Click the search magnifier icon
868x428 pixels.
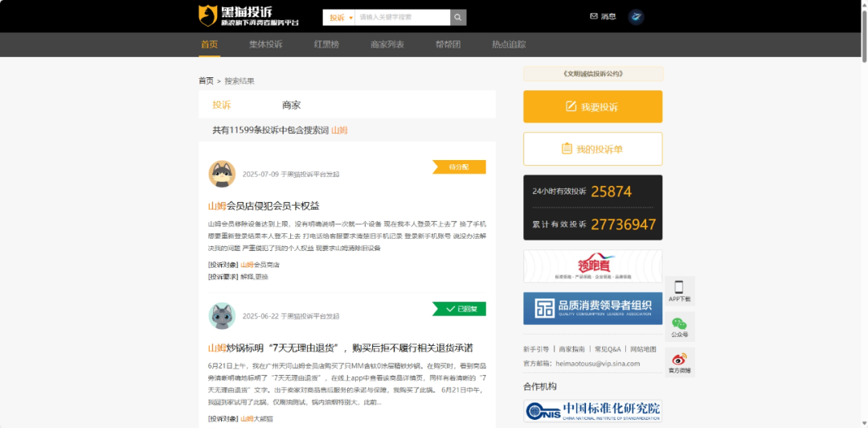[x=457, y=17]
